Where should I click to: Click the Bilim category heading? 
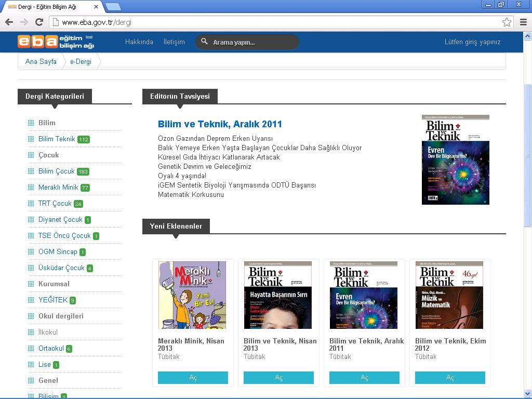click(47, 123)
